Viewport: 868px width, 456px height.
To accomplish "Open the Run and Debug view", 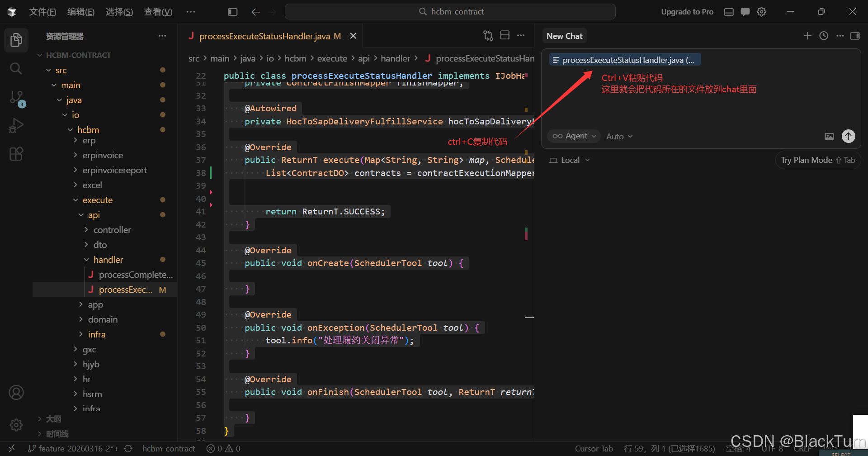I will (16, 126).
